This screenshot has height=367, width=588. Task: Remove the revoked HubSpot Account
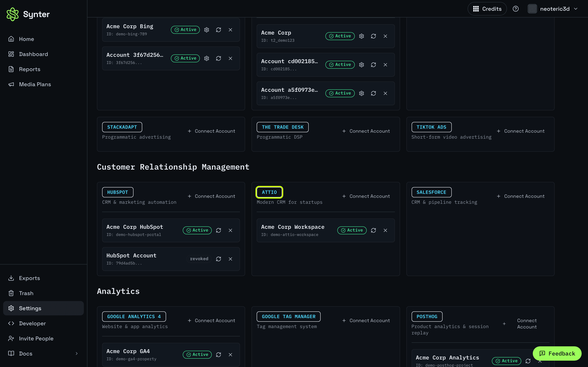[x=230, y=259]
